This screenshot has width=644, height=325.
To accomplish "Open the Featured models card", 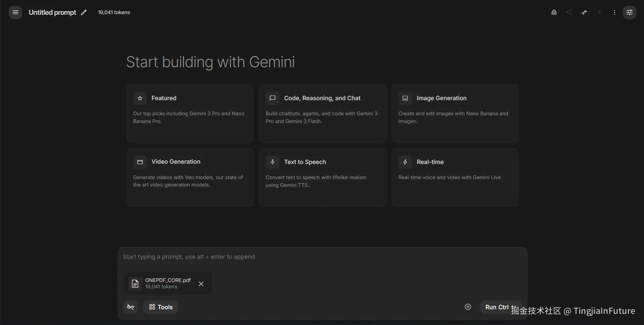I will 190,114.
